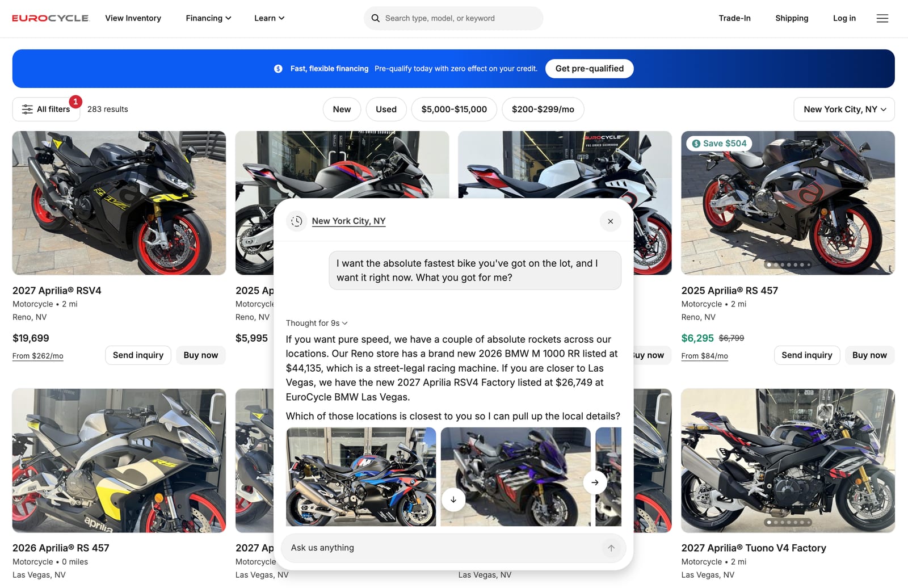This screenshot has height=588, width=908.
Task: Click the chat history clock icon
Action: coord(297,221)
